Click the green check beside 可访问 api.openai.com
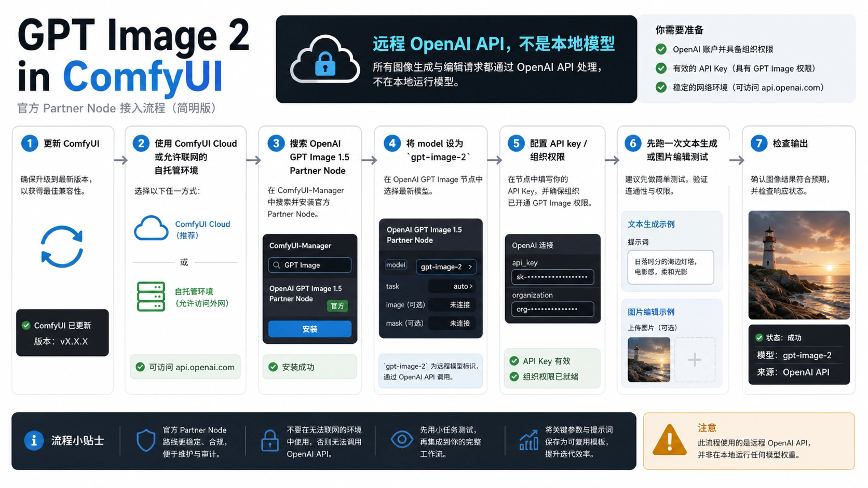Screen dimensions: 868x488 pyautogui.click(x=140, y=367)
